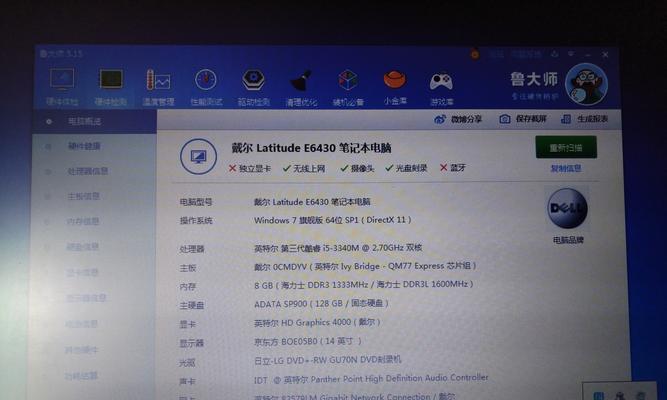Click the 生成报表 label
The image size is (667, 400).
592,119
